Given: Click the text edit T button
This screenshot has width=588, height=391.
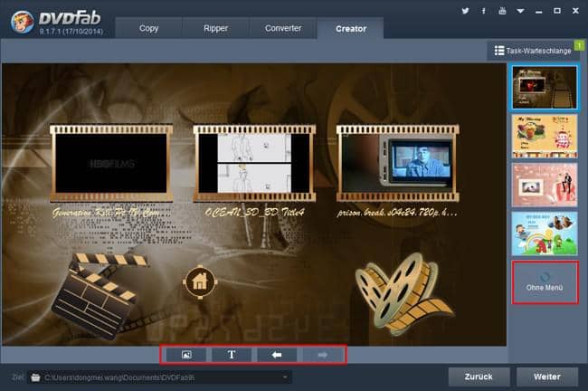Looking at the screenshot, I should coord(232,355).
